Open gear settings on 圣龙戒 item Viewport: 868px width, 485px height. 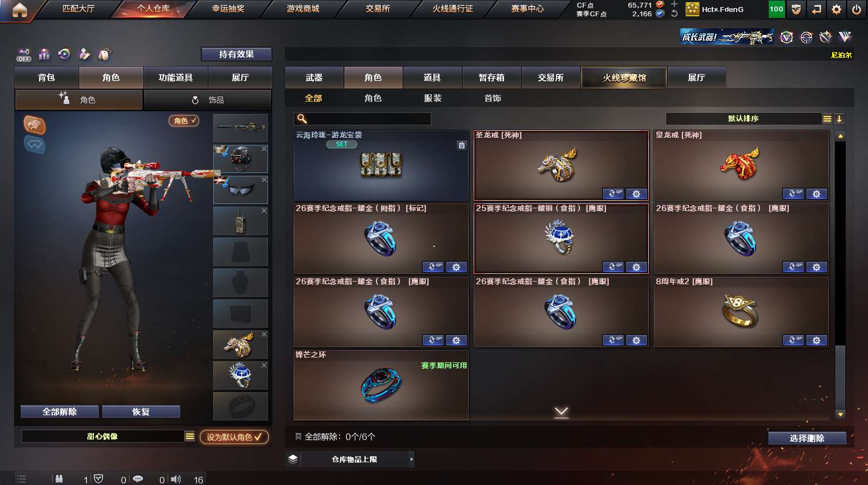click(x=636, y=194)
